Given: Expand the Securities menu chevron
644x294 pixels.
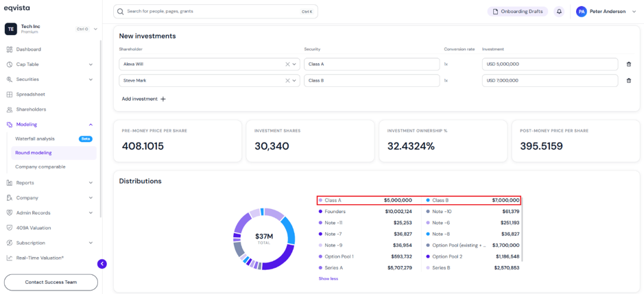Looking at the screenshot, I should coord(91,79).
